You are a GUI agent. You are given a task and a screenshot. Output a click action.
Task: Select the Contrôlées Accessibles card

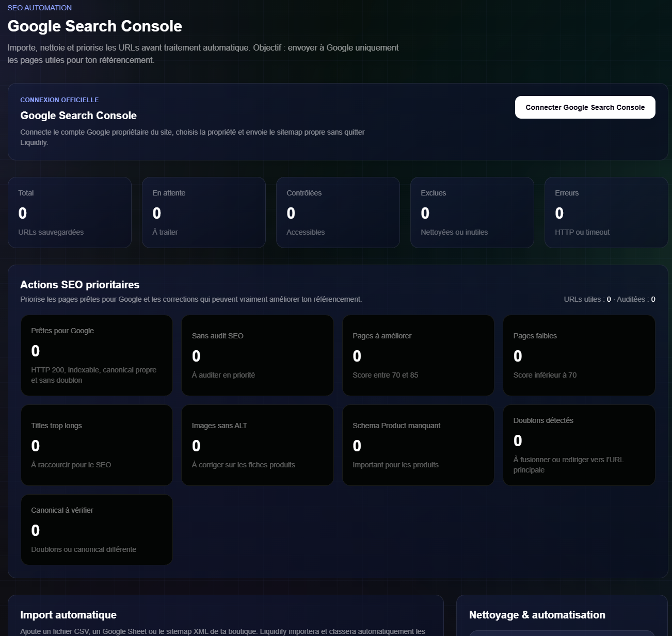[338, 213]
